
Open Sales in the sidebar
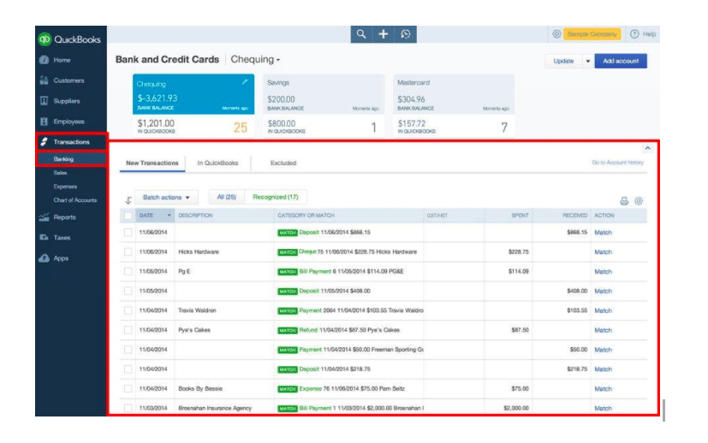60,173
